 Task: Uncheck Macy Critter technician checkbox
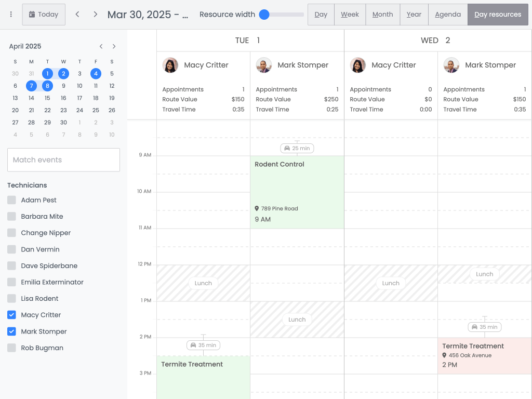coord(11,315)
